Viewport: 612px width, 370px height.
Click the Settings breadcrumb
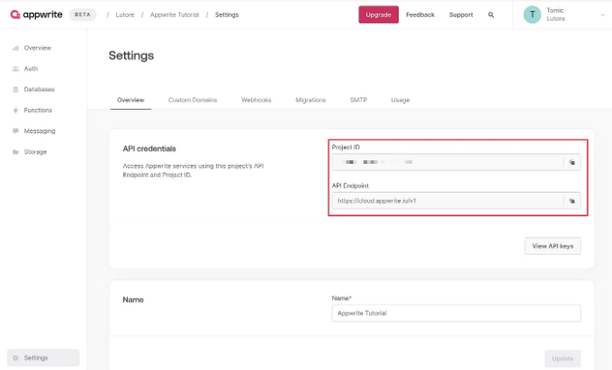[227, 15]
